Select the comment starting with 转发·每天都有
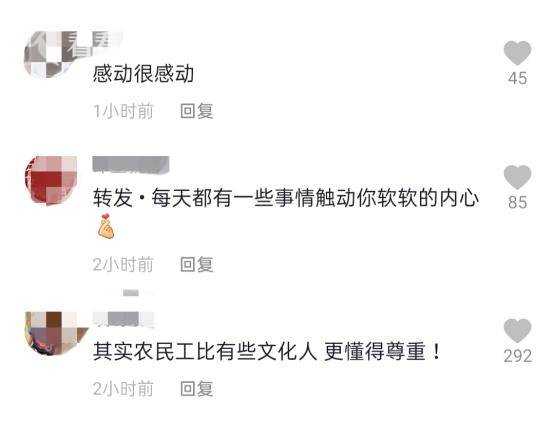 pos(285,198)
